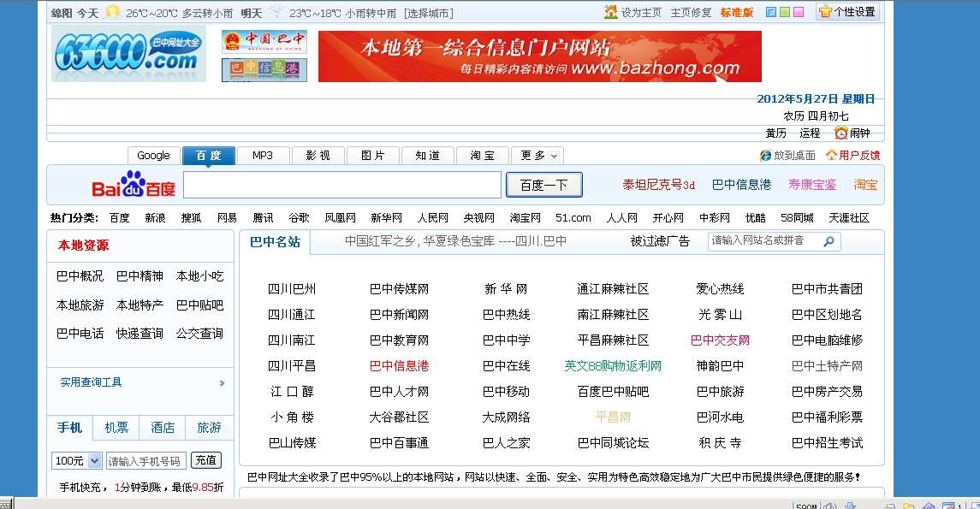This screenshot has width=980, height=509.
Task: Click the magnifier search icon in 巴中名站 bar
Action: tap(829, 241)
